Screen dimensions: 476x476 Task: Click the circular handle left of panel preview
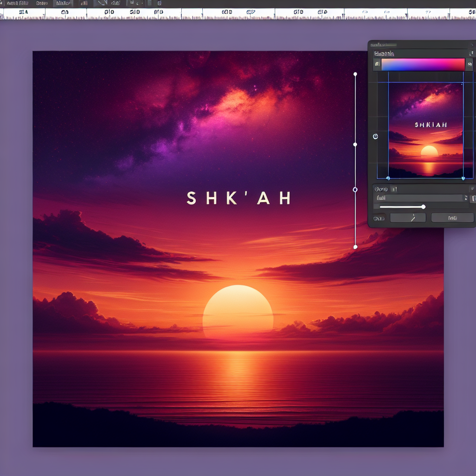376,137
